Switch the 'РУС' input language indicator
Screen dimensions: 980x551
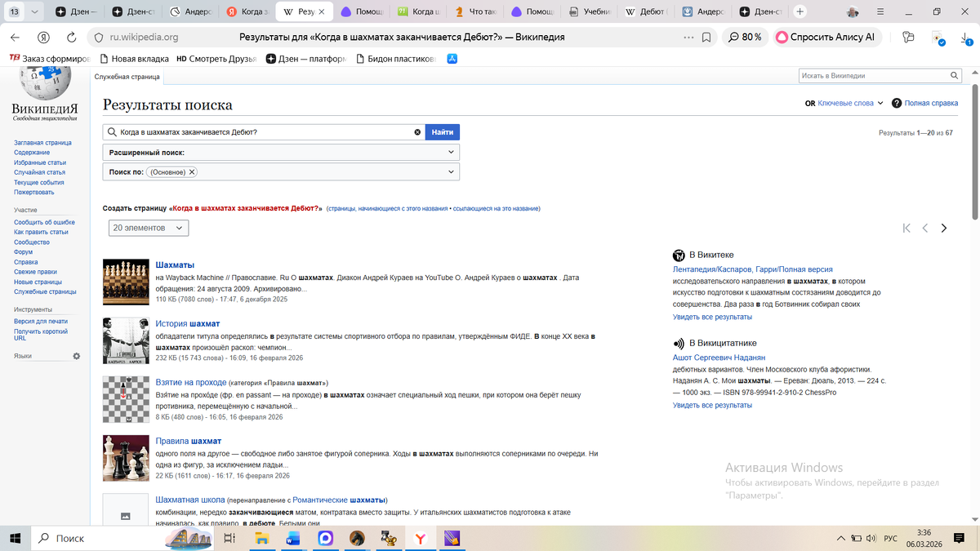click(891, 539)
